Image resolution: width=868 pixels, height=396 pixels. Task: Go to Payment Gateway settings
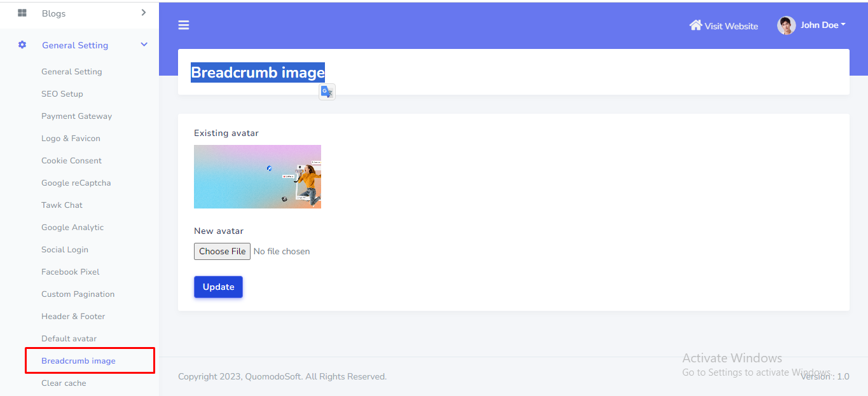[x=76, y=116]
